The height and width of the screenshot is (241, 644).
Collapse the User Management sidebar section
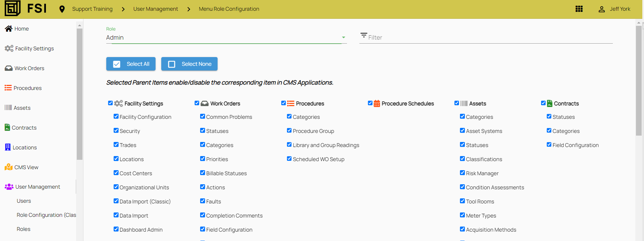tap(38, 187)
